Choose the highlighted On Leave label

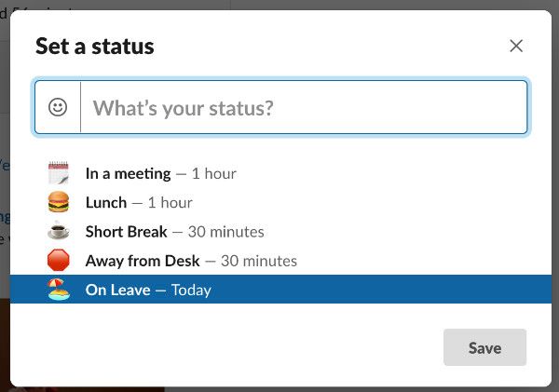(x=117, y=290)
